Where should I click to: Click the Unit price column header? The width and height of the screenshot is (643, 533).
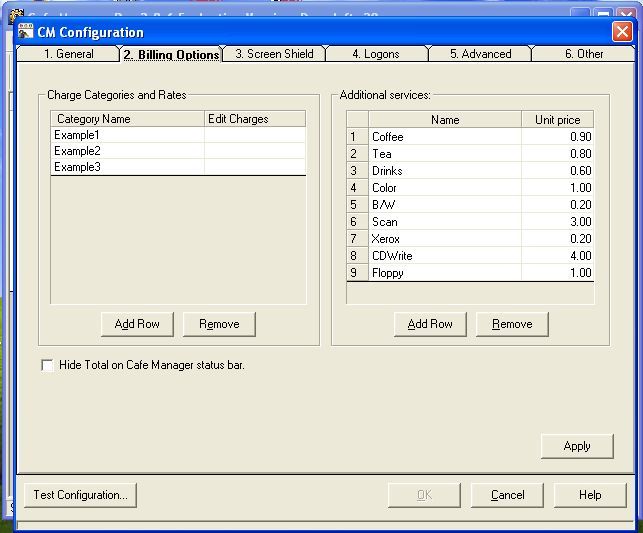pyautogui.click(x=557, y=120)
